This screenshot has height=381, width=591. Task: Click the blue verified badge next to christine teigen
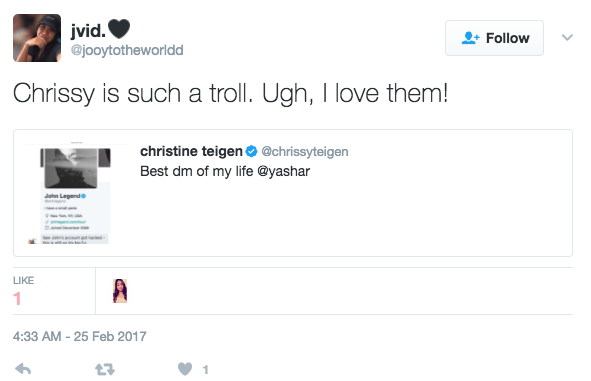(x=251, y=151)
